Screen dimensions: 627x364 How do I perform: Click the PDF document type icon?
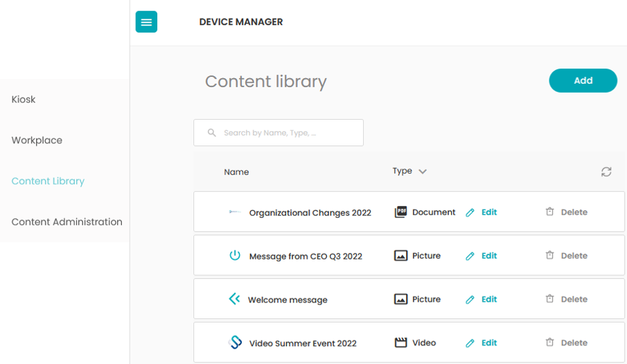coord(400,212)
